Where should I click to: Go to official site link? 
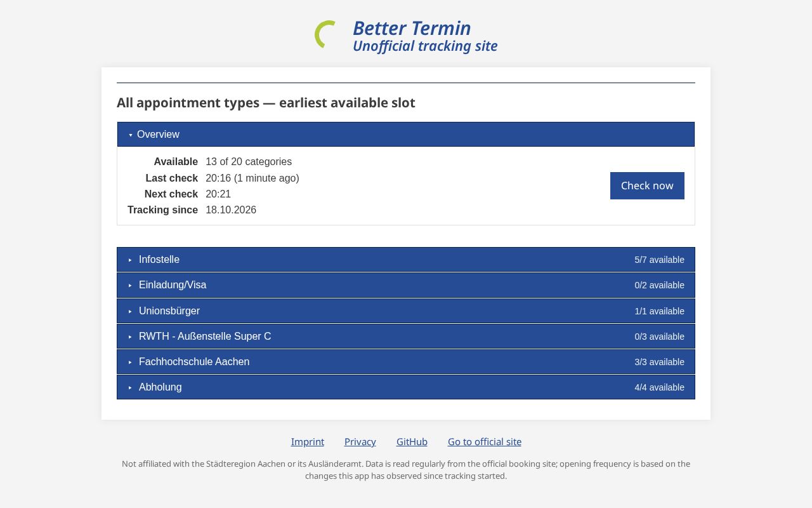tap(485, 442)
